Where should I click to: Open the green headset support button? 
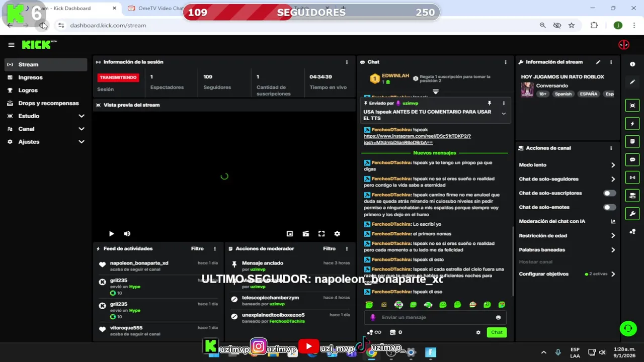pos(628,329)
